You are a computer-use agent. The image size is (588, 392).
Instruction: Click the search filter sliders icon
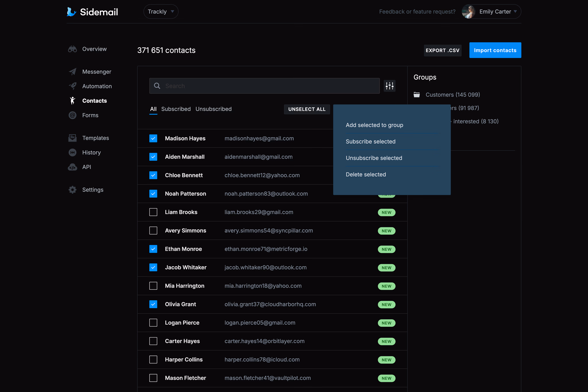coord(390,86)
